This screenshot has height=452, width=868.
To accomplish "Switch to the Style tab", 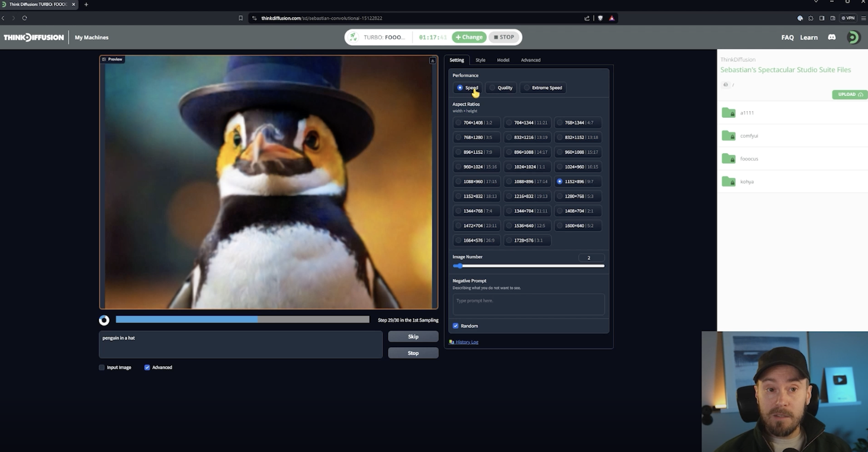I will point(480,60).
